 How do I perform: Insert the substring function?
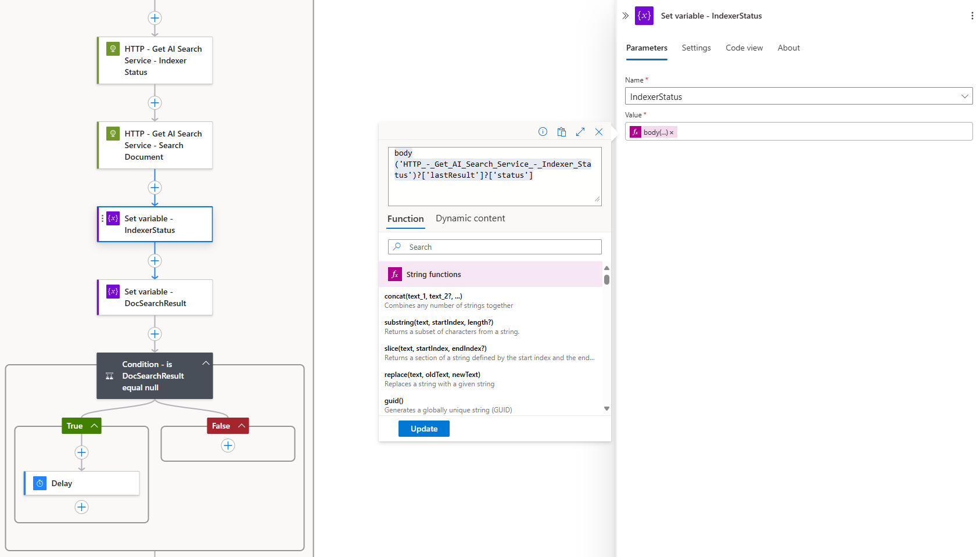tap(490, 327)
